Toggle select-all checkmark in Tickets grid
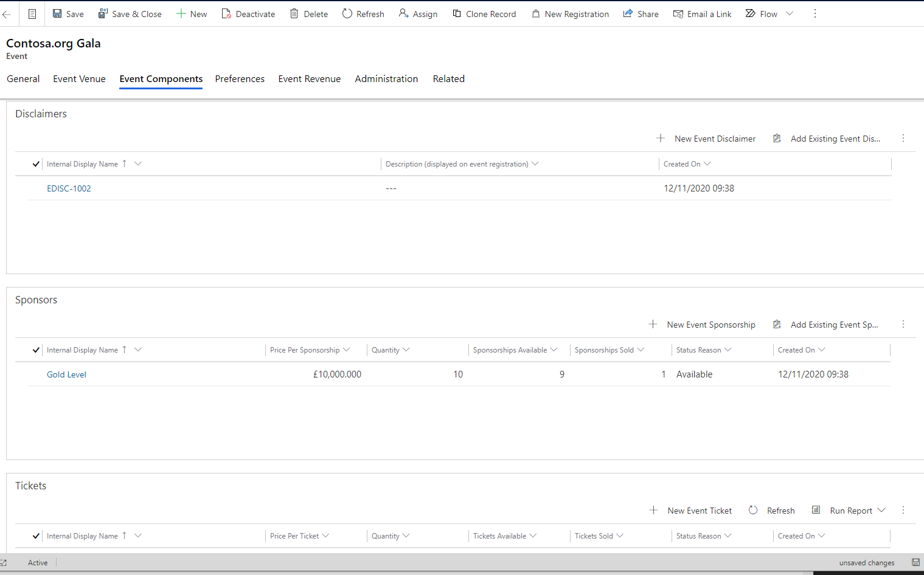Screen dimensions: 924x575 [36, 536]
